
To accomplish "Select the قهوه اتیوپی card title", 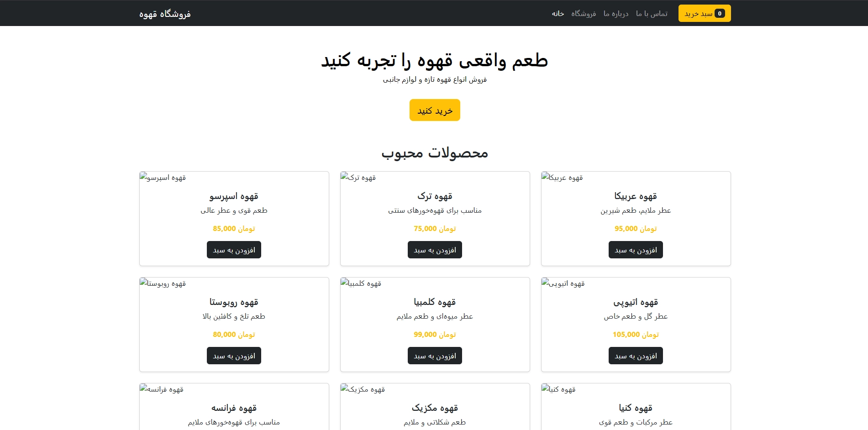I will [636, 302].
